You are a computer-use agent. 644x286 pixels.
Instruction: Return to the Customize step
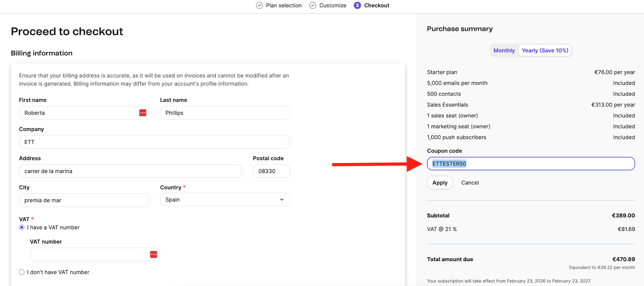point(333,5)
